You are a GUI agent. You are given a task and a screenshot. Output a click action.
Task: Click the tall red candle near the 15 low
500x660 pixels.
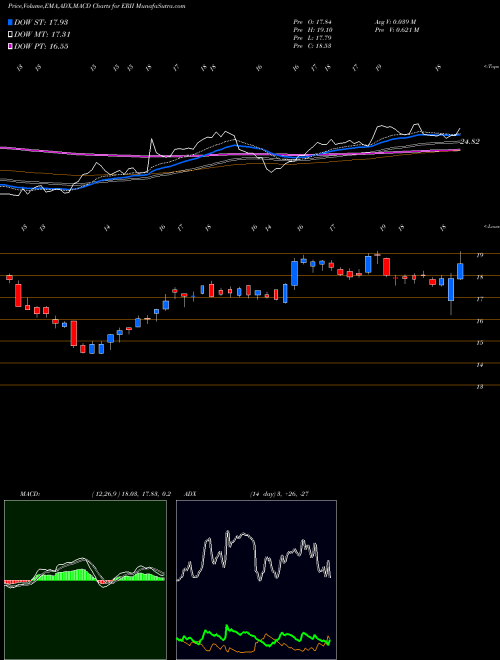pyautogui.click(x=74, y=334)
